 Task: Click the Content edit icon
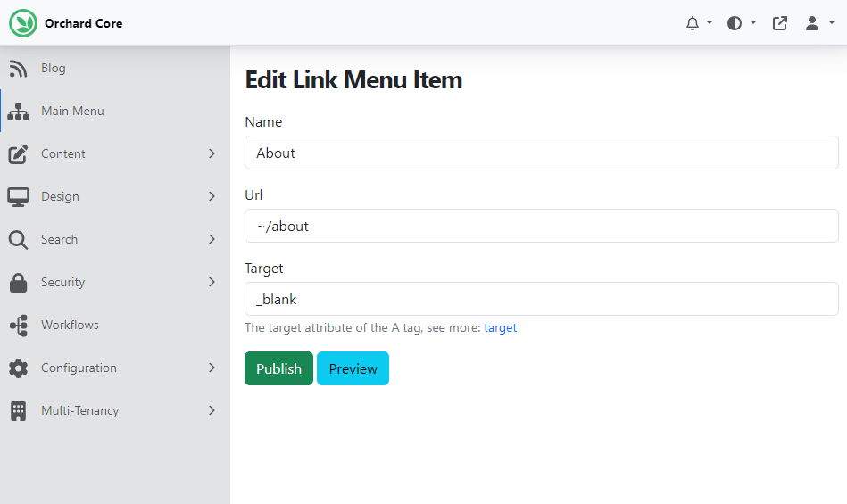click(19, 153)
